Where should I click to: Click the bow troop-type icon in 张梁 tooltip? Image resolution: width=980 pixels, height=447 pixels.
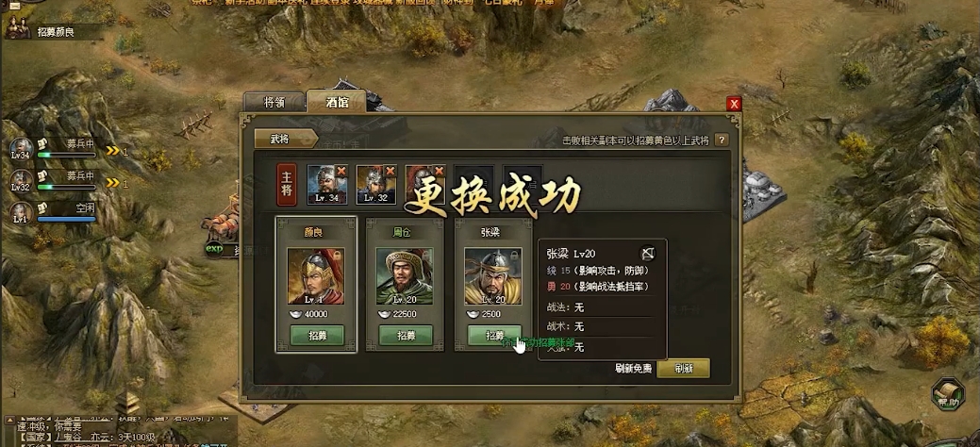pos(648,253)
